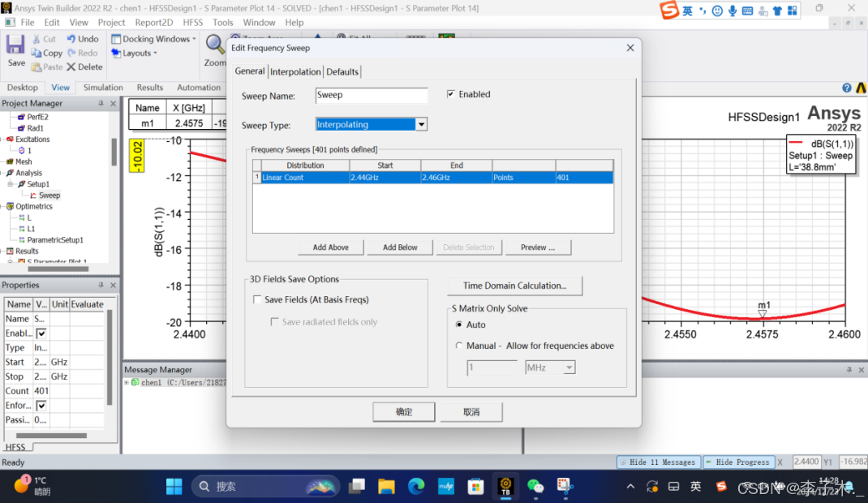Click the Twin Builder taskbar icon
The width and height of the screenshot is (868, 503).
[505, 487]
